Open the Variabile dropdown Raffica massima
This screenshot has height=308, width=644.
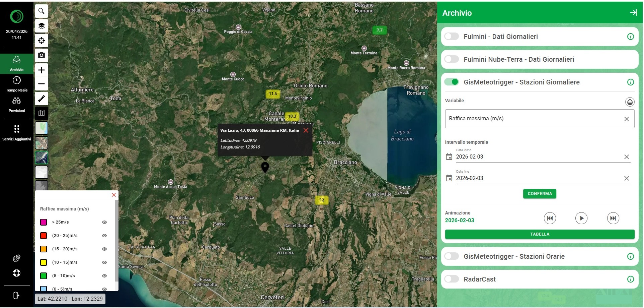point(535,119)
